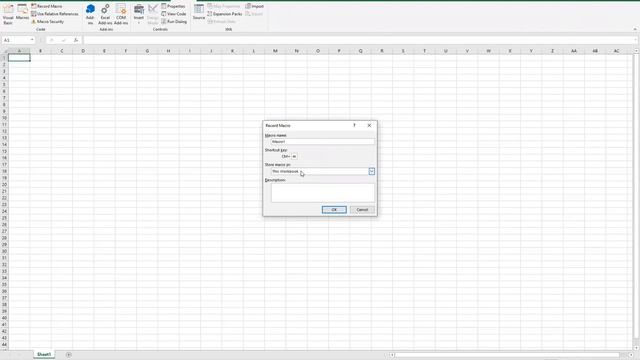
Task: Open the Visual Basic editor
Action: 8,14
